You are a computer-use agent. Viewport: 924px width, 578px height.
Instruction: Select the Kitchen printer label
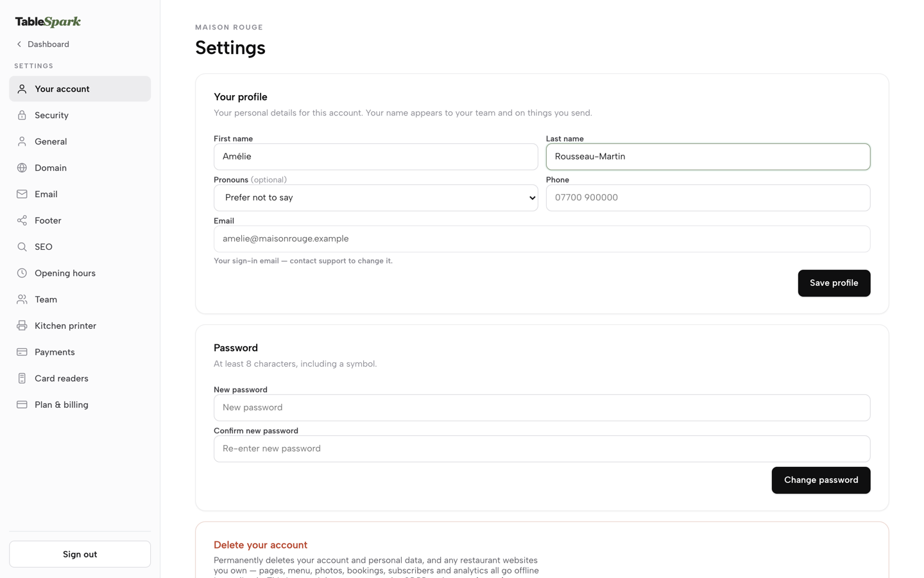click(x=65, y=326)
